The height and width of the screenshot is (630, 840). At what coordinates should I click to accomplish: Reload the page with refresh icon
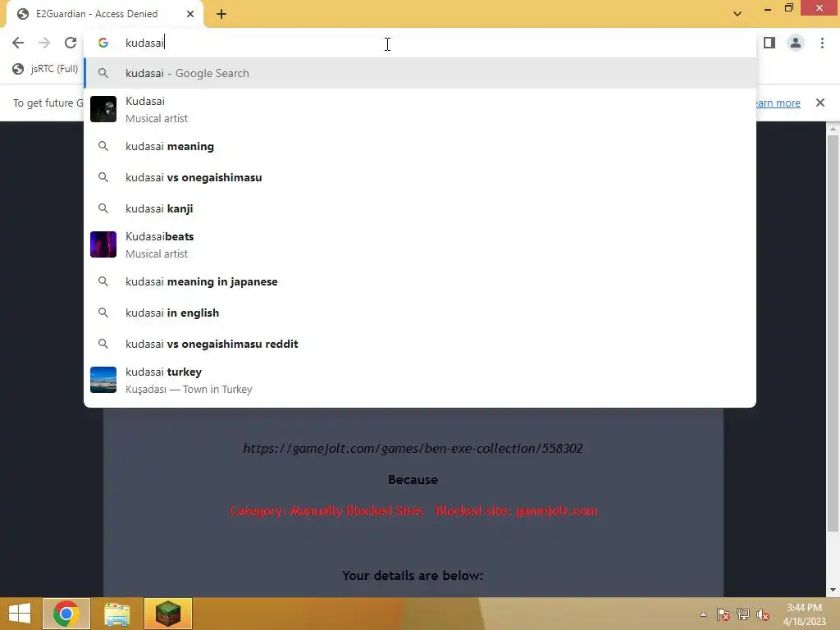pyautogui.click(x=71, y=43)
